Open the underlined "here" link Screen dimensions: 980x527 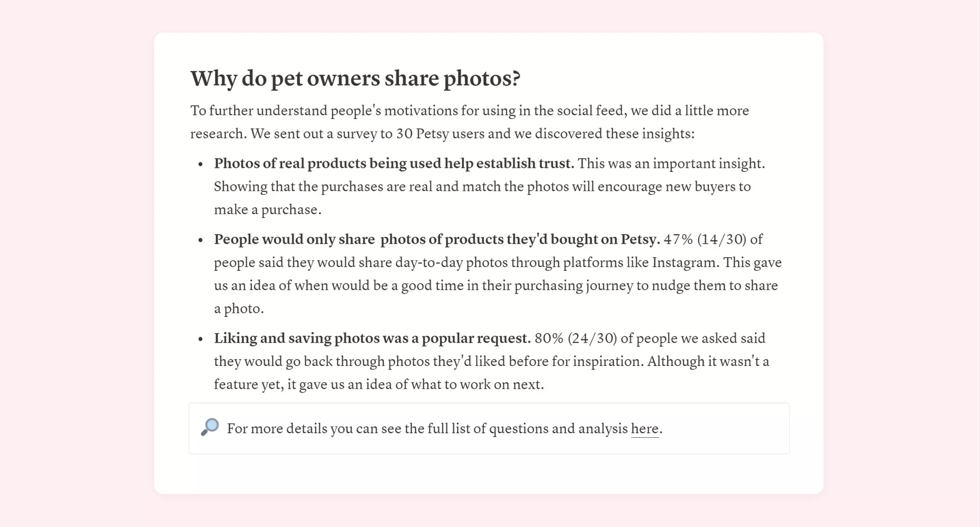(x=644, y=429)
